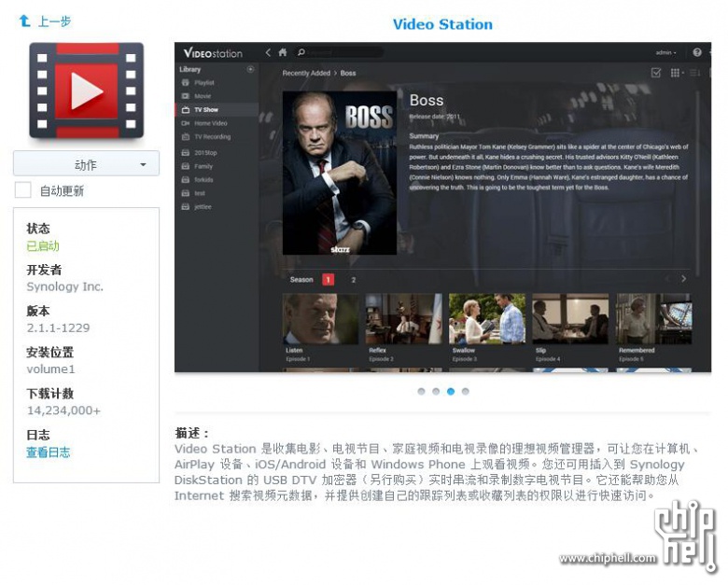Open 查看日志 log link

(49, 453)
